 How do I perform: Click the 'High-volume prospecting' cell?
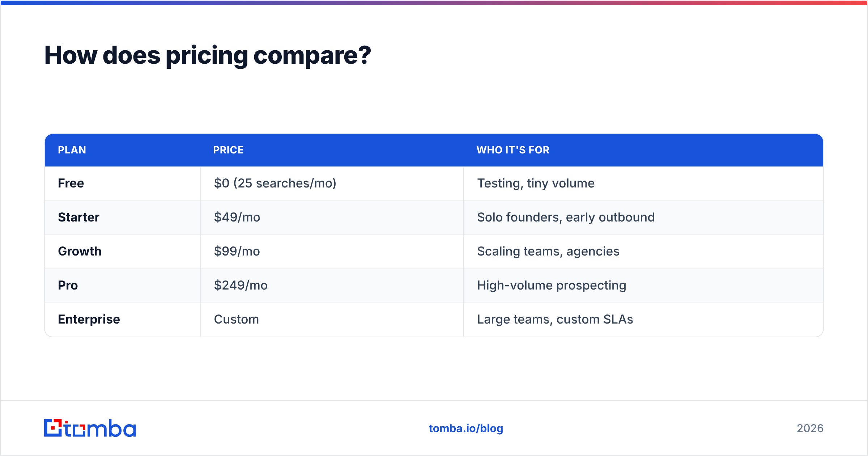(x=643, y=286)
